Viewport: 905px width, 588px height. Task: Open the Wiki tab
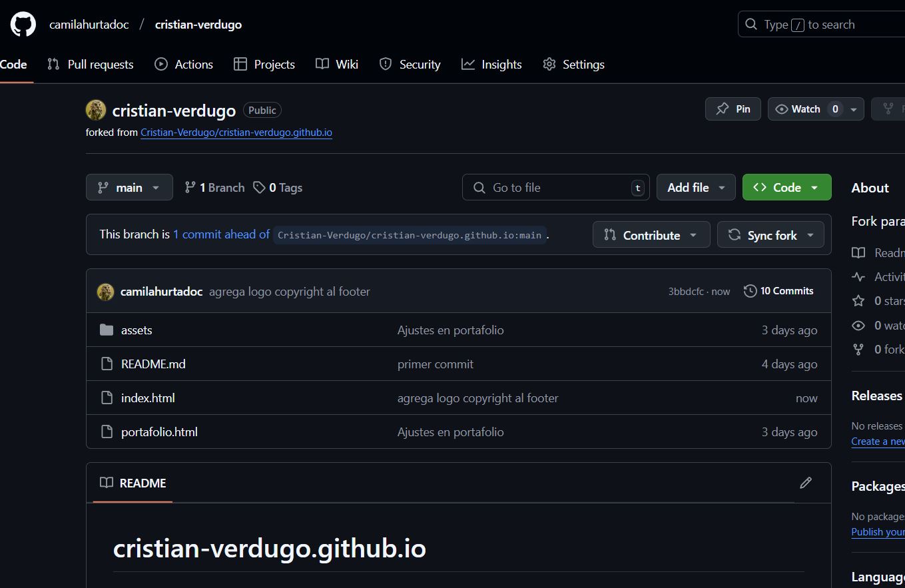click(337, 64)
